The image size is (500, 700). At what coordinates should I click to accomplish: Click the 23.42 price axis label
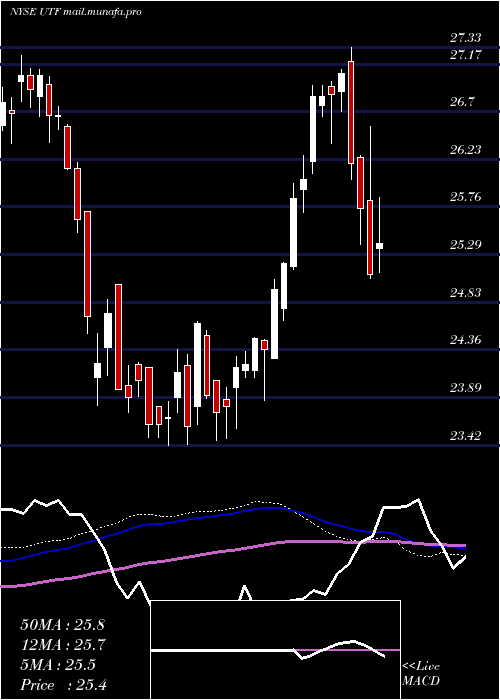click(466, 436)
